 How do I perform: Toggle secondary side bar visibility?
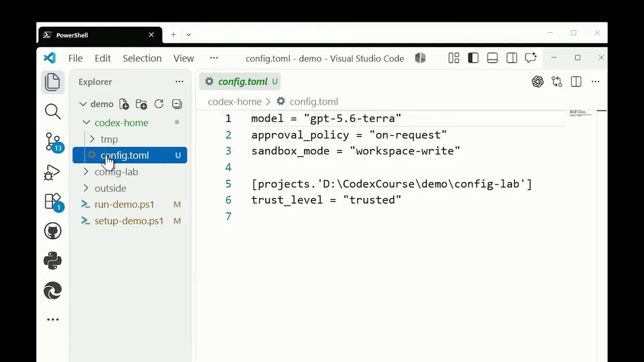pos(512,58)
